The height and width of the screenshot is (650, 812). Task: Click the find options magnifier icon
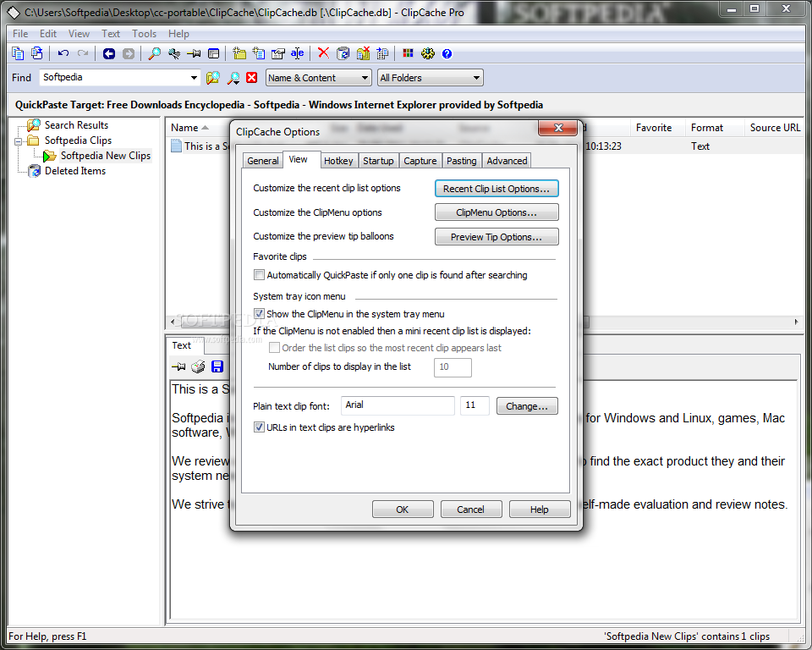point(233,78)
